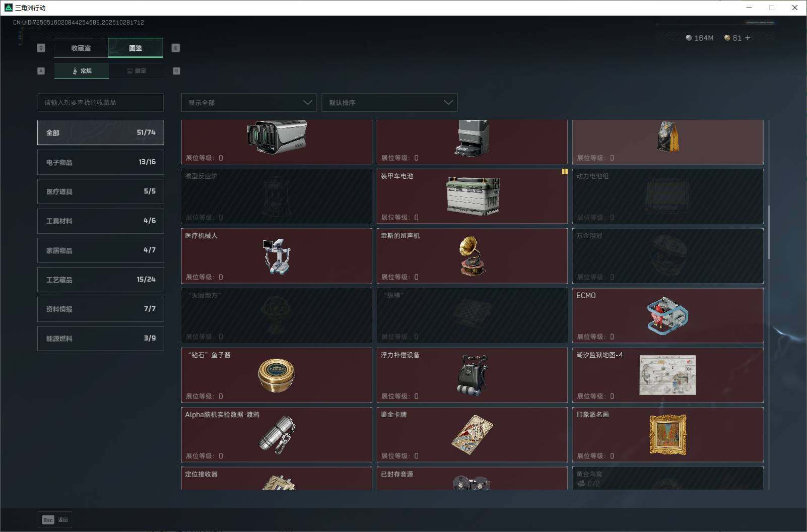Viewport: 807px width, 532px height.
Task: Switch to the 图鉴 tab
Action: (136, 48)
